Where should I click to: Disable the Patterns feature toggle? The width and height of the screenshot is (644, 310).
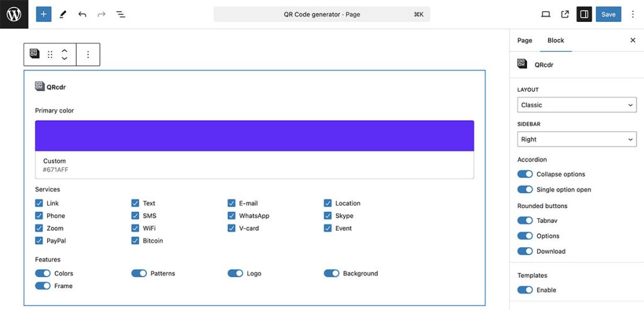tap(139, 274)
